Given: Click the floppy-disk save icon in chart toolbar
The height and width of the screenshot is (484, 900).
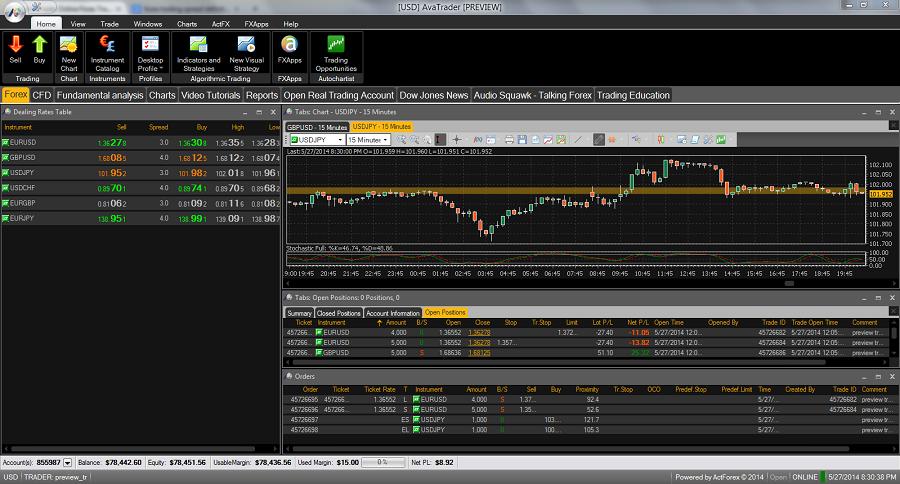Looking at the screenshot, I should (x=522, y=140).
